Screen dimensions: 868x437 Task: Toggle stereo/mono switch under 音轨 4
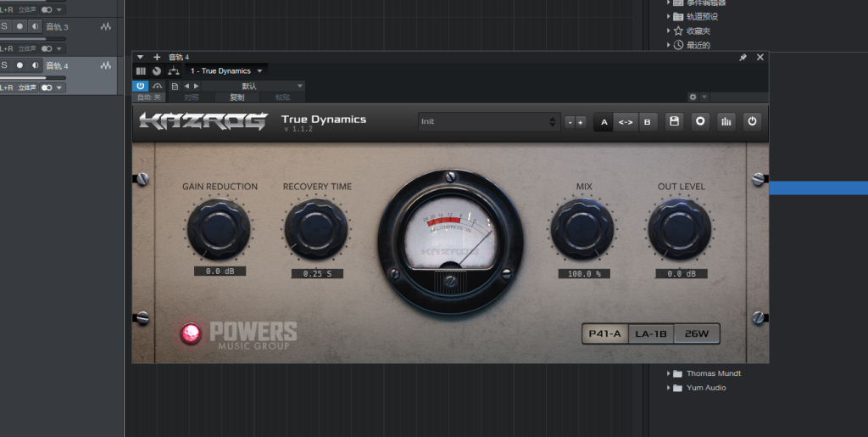[x=47, y=87]
